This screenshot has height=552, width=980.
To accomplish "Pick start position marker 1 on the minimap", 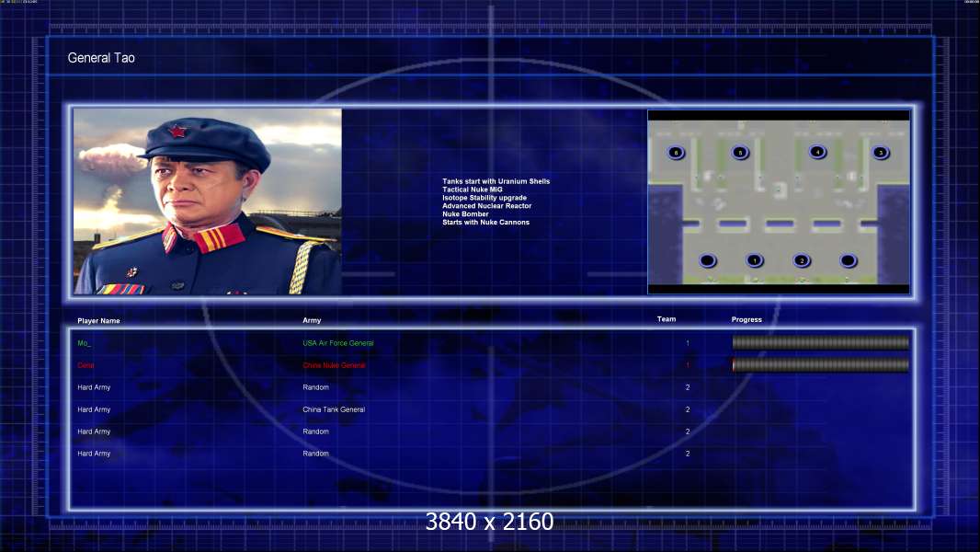I will point(755,260).
